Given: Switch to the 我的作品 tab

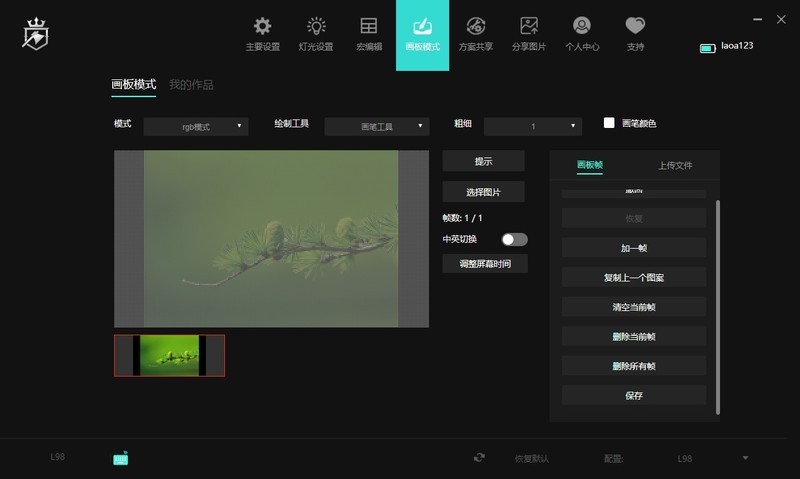Looking at the screenshot, I should pyautogui.click(x=191, y=85).
